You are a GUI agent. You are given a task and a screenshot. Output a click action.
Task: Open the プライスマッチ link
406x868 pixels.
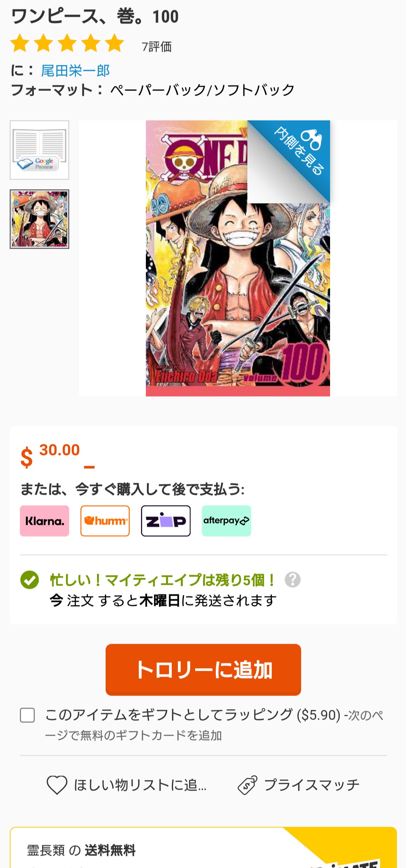coord(312,785)
